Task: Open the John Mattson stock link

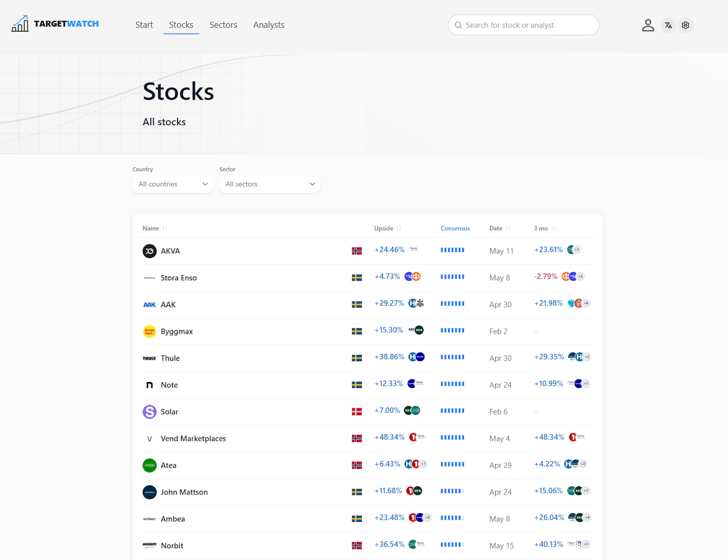Action: click(184, 492)
